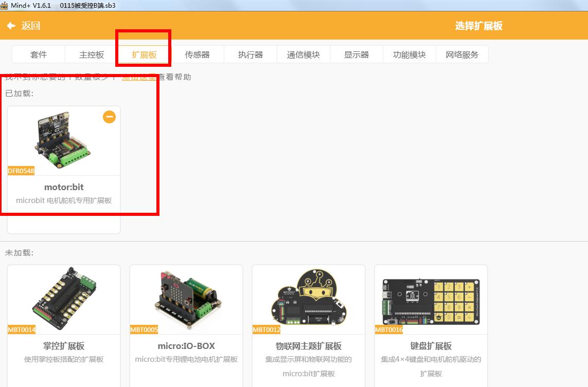The height and width of the screenshot is (387, 588).
Task: Click the 使用掌控板搭配的扩展板 description
Action: coord(64,359)
